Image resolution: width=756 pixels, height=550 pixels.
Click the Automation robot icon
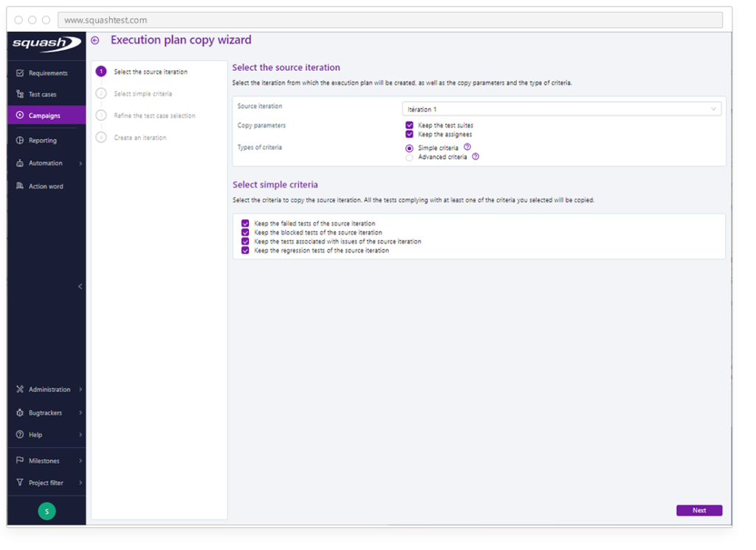pyautogui.click(x=20, y=163)
